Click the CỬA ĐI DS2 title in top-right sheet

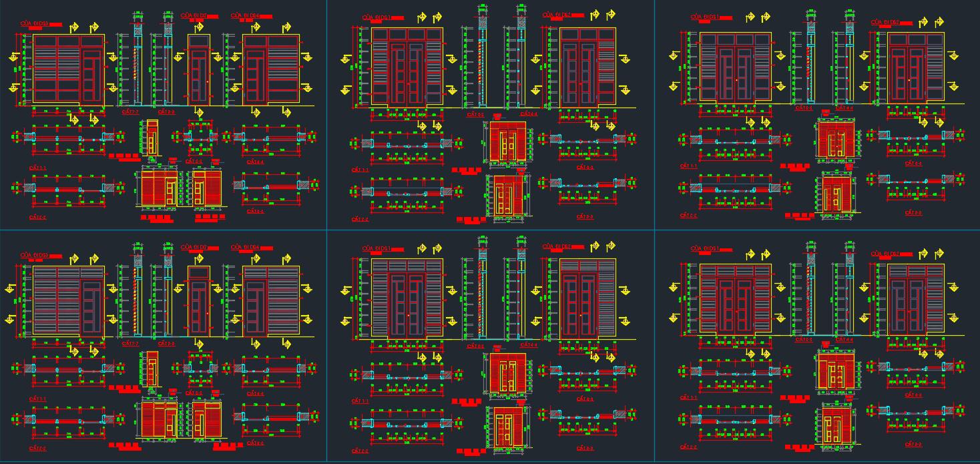click(885, 22)
